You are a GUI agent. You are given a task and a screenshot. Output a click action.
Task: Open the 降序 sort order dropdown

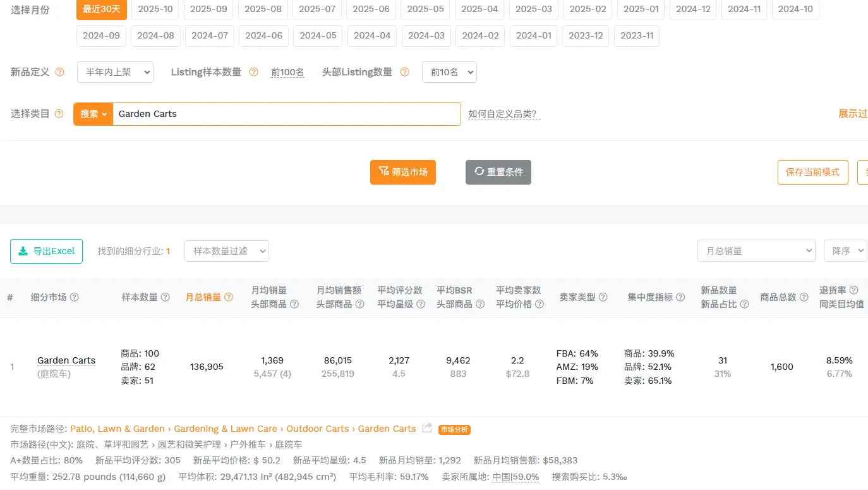(845, 250)
